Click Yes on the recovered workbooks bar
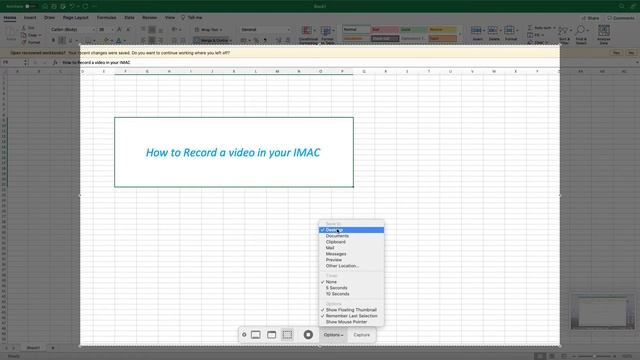Viewport: 640px width, 360px height. pos(616,53)
